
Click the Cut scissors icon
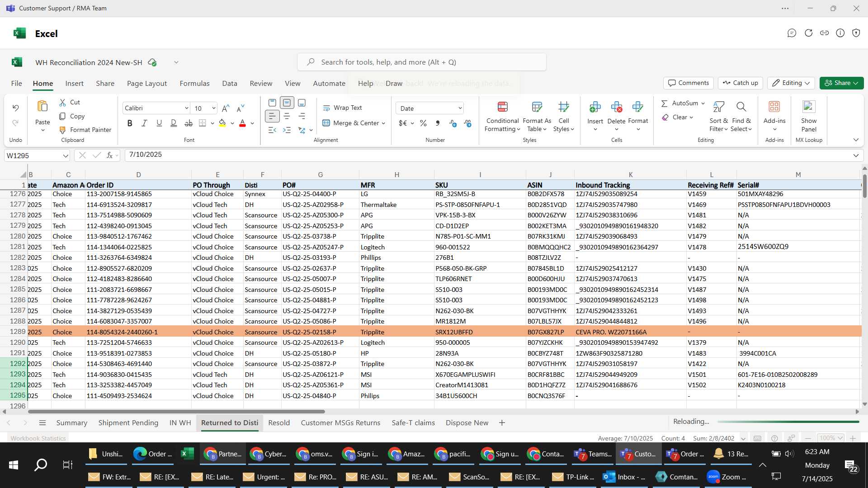(x=62, y=103)
